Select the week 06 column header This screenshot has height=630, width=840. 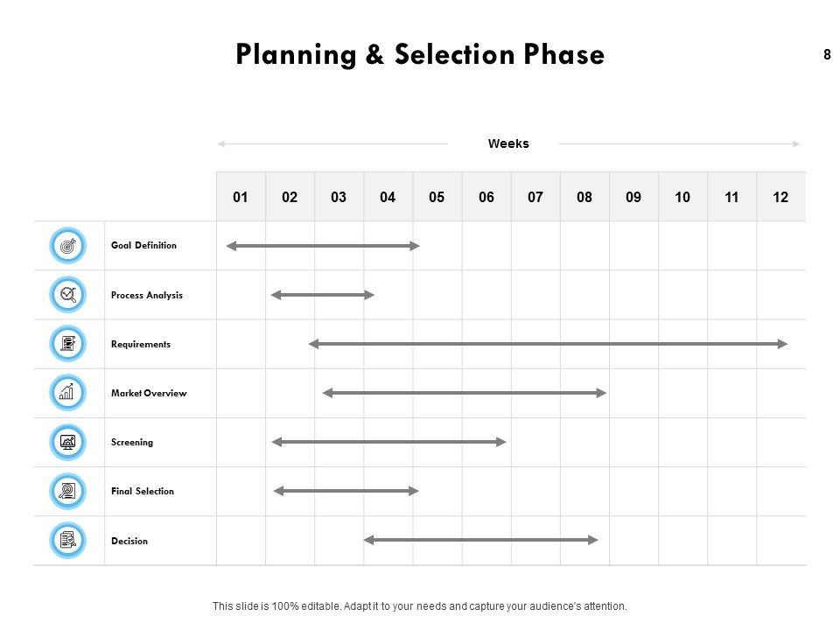[x=486, y=198]
